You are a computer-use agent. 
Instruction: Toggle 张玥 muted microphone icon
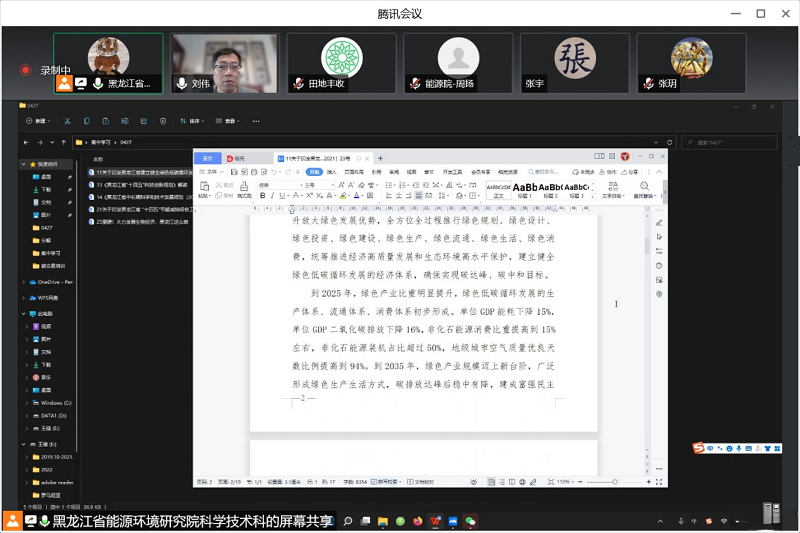[649, 83]
